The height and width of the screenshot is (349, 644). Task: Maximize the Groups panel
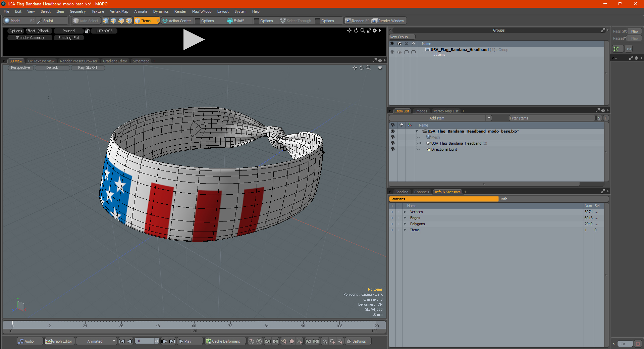click(x=603, y=30)
